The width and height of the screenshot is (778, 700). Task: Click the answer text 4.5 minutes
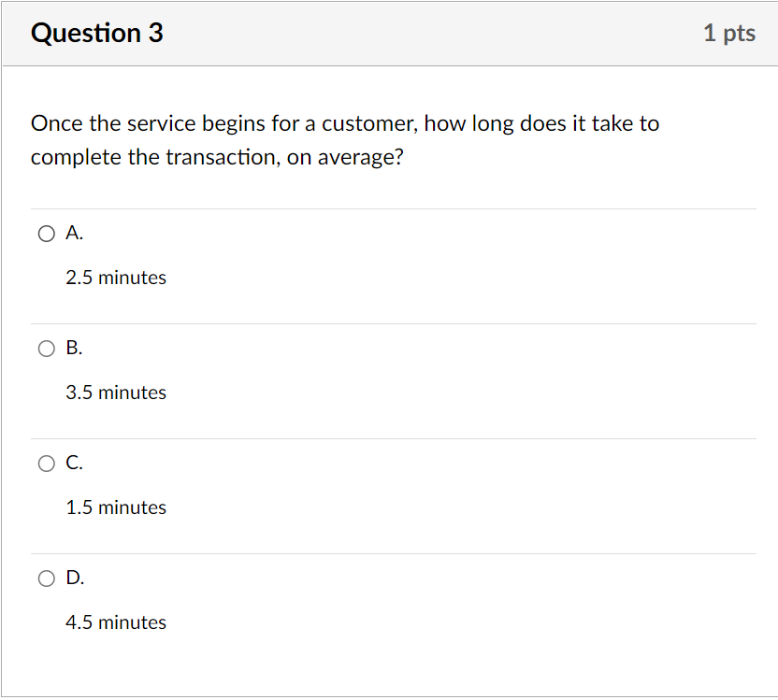(x=116, y=622)
